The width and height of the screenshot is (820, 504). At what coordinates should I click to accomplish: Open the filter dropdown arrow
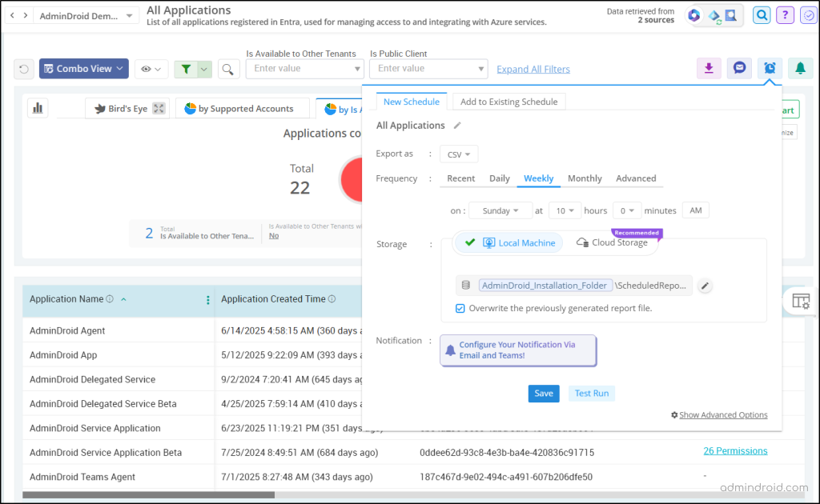(x=204, y=69)
